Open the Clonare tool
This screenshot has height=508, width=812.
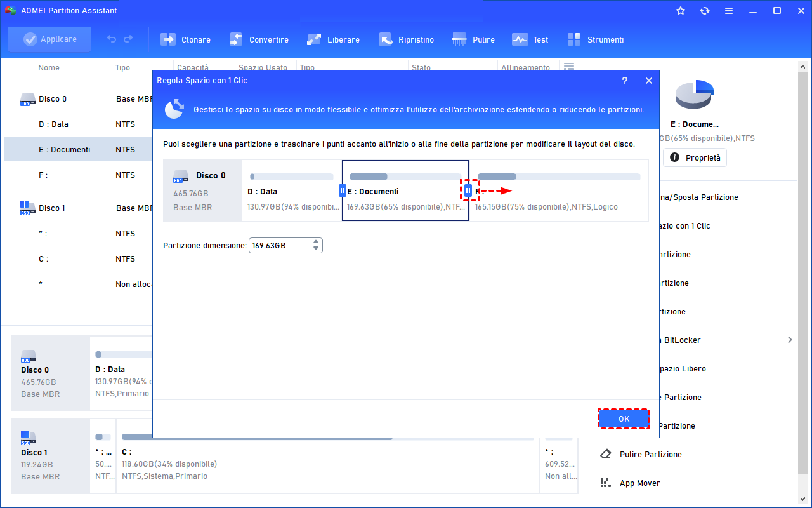pyautogui.click(x=185, y=39)
